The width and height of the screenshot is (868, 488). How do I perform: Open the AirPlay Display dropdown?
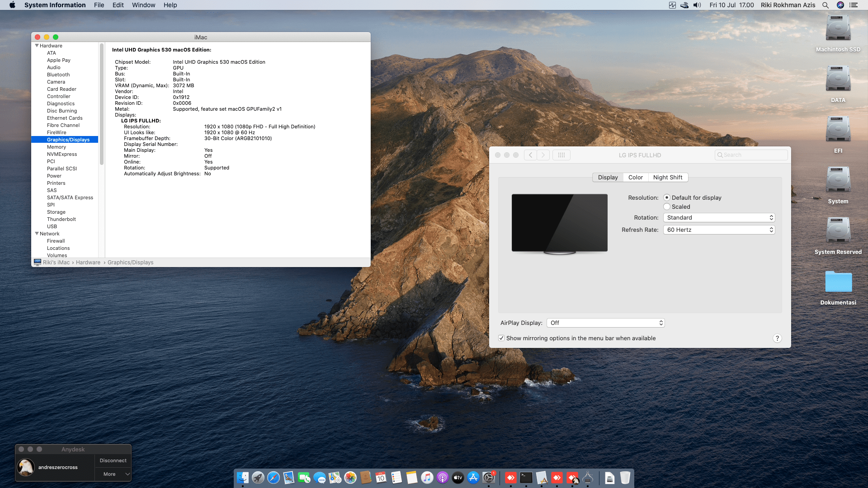pyautogui.click(x=605, y=323)
